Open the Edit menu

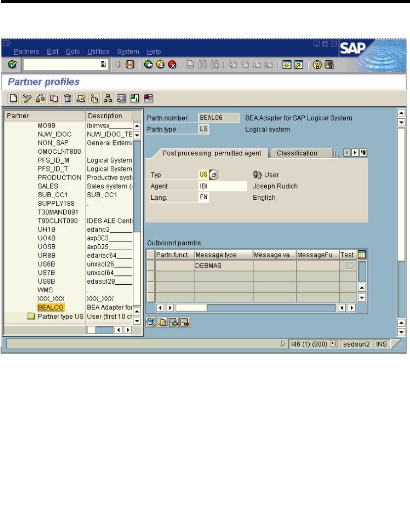[x=52, y=51]
